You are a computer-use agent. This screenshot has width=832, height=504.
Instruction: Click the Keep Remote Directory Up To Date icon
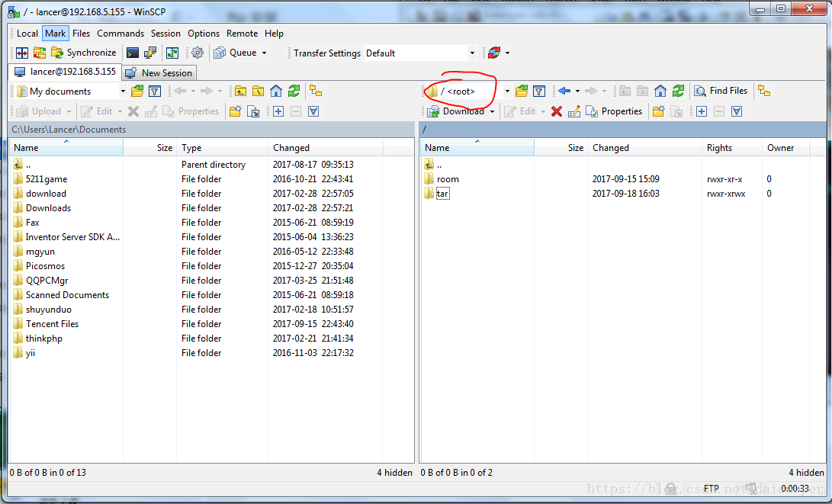[172, 53]
